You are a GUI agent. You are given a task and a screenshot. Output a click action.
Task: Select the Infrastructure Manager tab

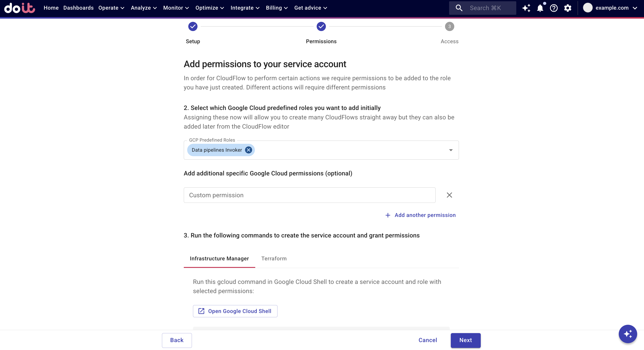tap(219, 258)
